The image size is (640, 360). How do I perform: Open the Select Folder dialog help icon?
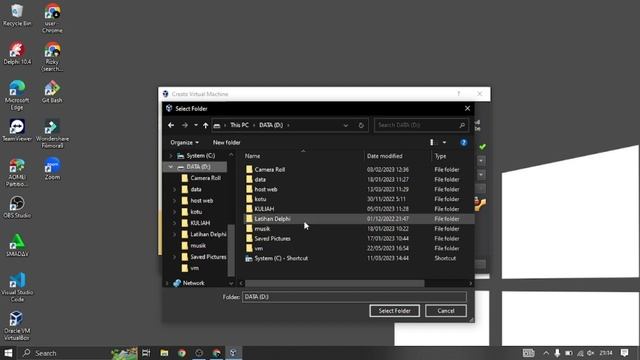463,142
